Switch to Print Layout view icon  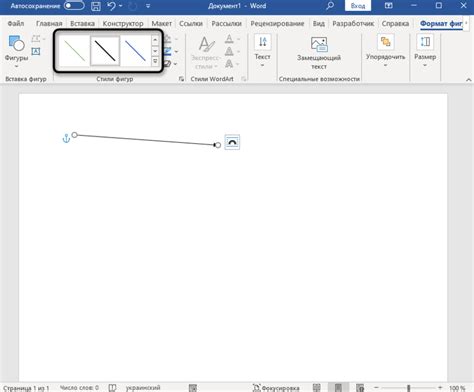pyautogui.click(x=338, y=387)
